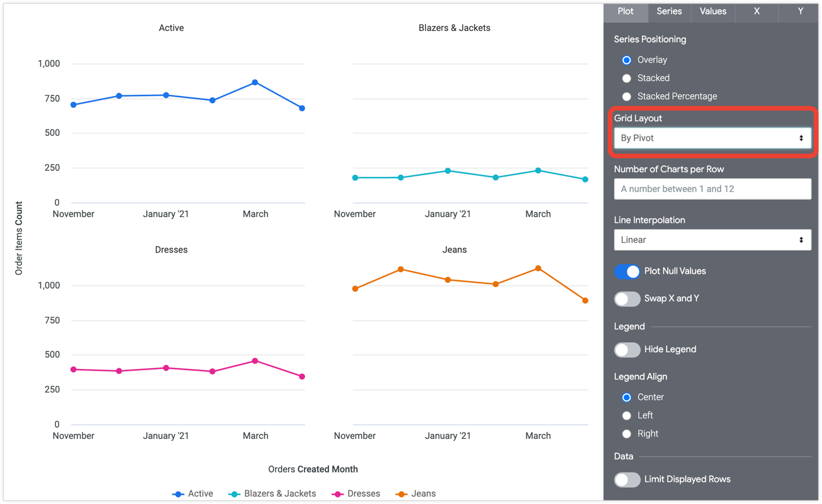Click the Blazers & Jackets legend marker
Viewport: 822px width, 504px height.
pyautogui.click(x=234, y=494)
